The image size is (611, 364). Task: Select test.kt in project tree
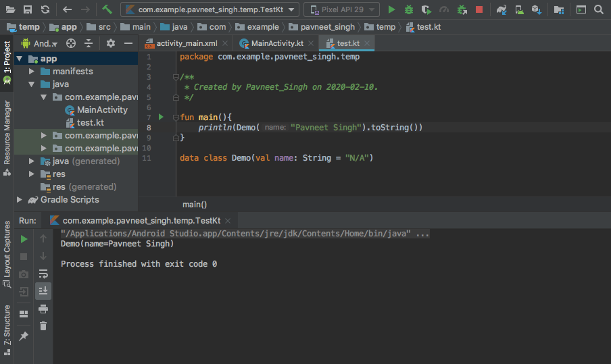pyautogui.click(x=85, y=123)
